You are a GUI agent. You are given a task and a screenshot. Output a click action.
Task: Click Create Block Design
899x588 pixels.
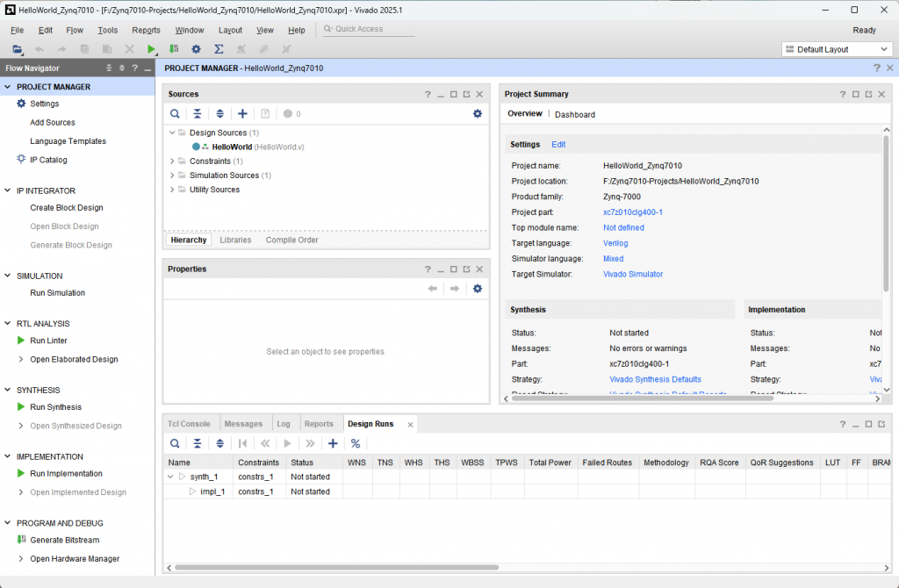(67, 207)
